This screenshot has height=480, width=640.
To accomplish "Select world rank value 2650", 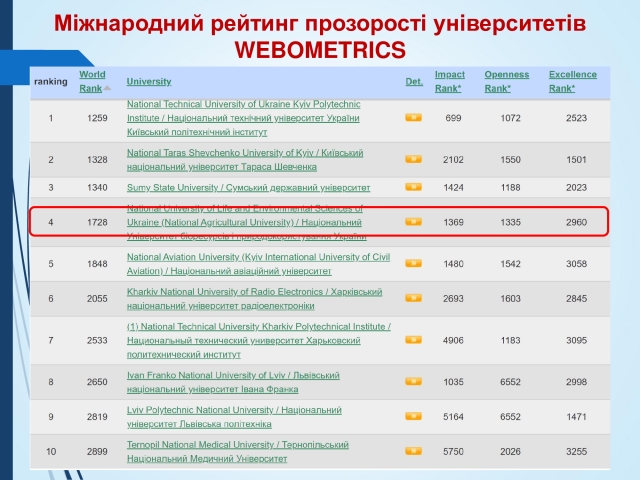I will 97,382.
